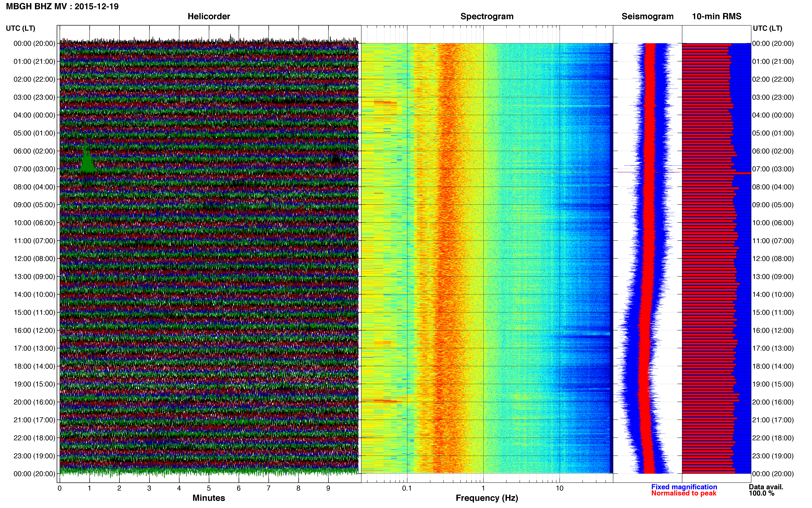Click the RMS-side '17:00 (13:00)' time label
Screen dimensions: 812x508
tap(773, 348)
